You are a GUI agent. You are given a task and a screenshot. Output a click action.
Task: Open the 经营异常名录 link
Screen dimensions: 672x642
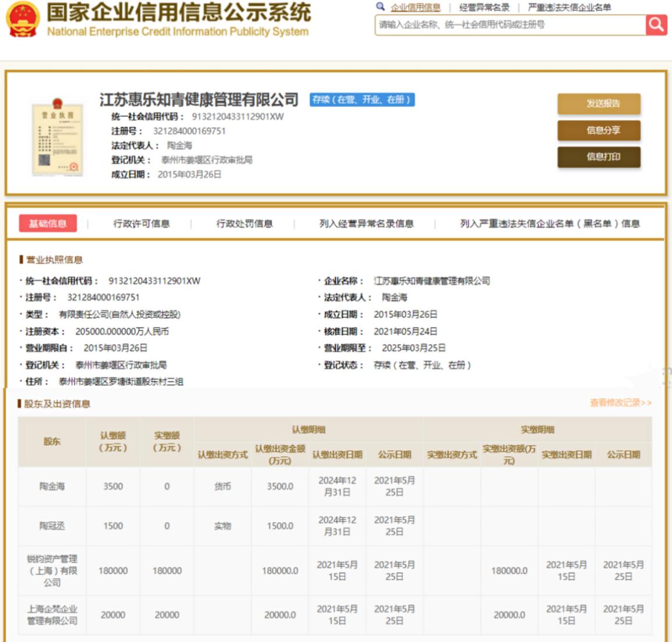pos(484,8)
